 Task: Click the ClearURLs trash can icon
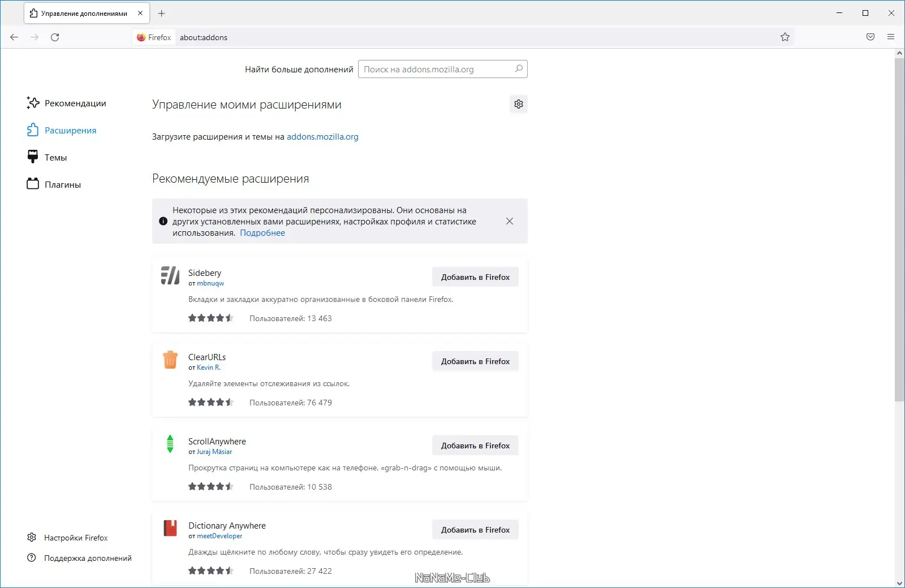pos(170,360)
